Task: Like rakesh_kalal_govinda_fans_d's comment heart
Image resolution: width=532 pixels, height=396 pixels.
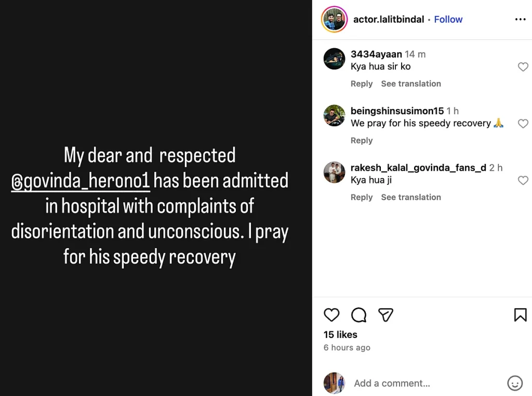Action: pyautogui.click(x=523, y=181)
